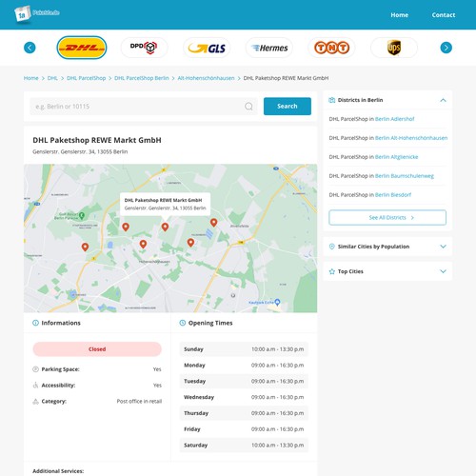Click the REWE Markt map tooltip
The height and width of the screenshot is (476, 476).
tap(165, 204)
